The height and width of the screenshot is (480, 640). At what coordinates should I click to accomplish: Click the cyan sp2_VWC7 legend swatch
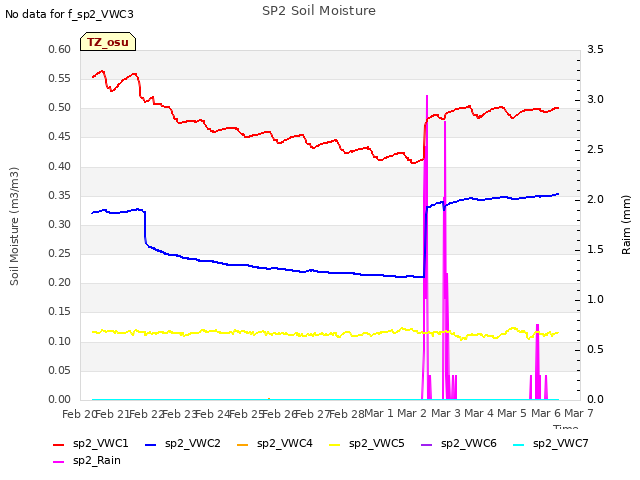[518, 445]
